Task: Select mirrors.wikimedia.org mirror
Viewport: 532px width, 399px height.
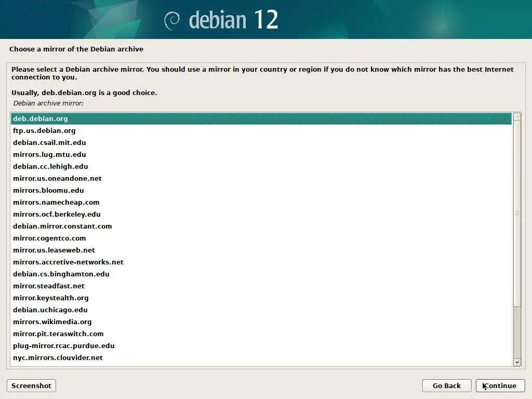Action: click(261, 322)
